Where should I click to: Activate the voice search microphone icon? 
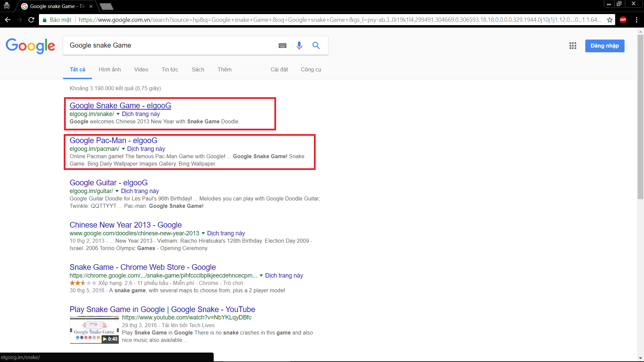(299, 45)
